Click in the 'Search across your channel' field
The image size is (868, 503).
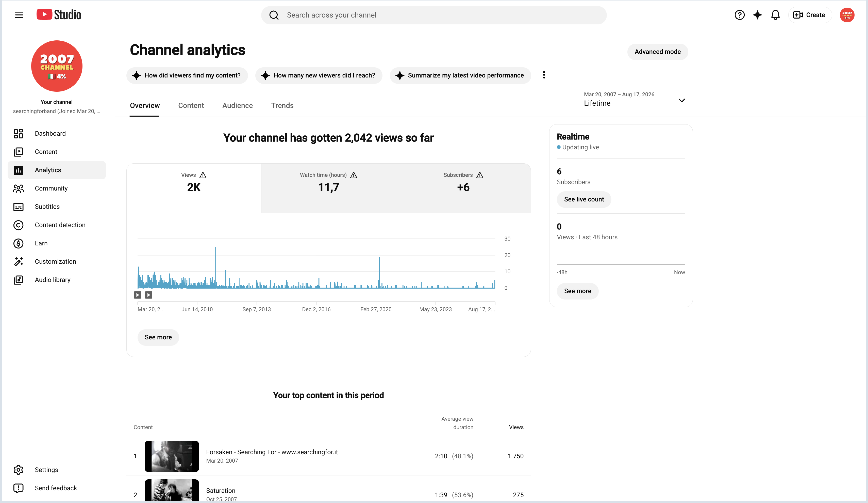(x=434, y=15)
